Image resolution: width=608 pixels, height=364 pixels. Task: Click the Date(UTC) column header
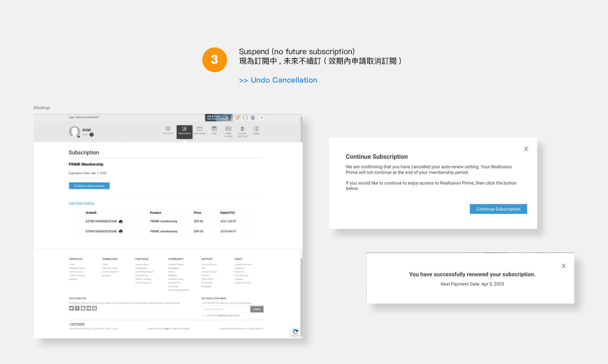227,213
